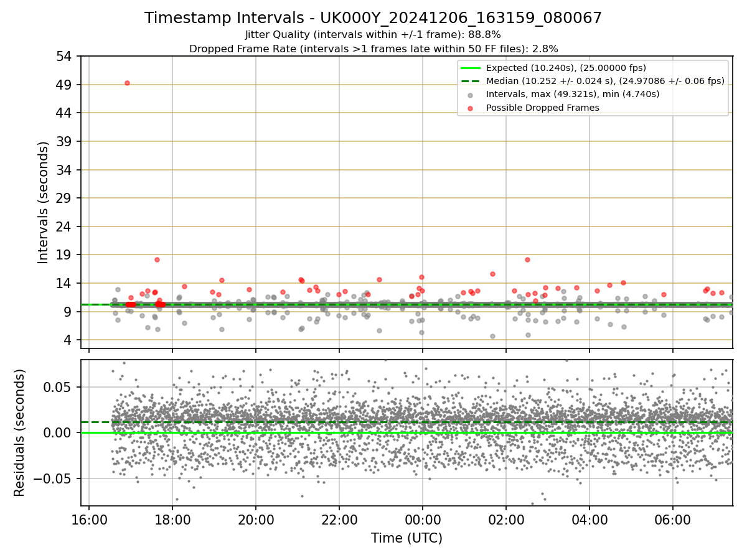Click the 16:00 x-axis tick label

[x=89, y=520]
